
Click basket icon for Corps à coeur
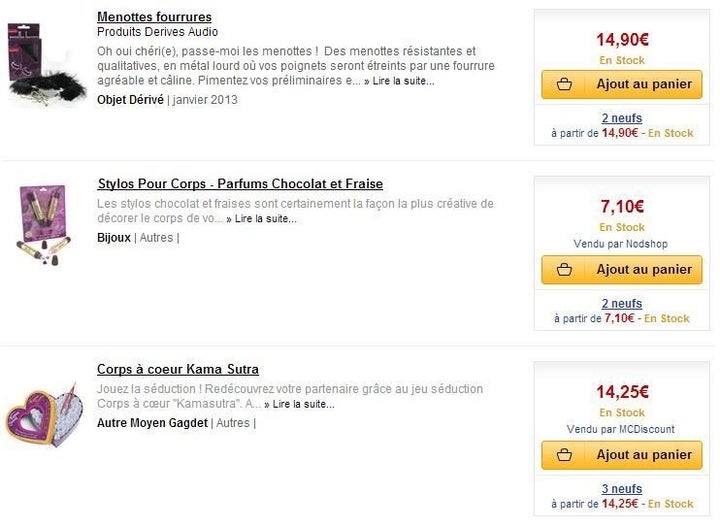point(564,455)
